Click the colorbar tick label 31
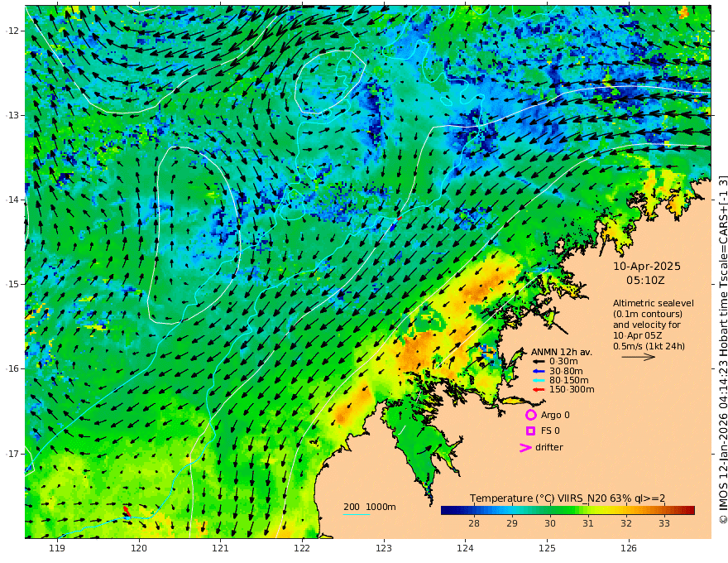Viewport: 728px width, 563px height. pyautogui.click(x=588, y=523)
